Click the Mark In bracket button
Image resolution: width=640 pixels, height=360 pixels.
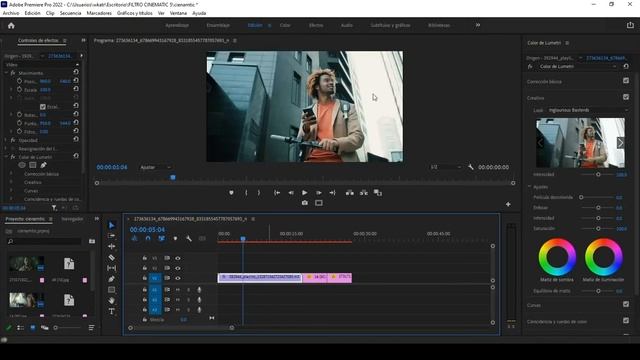pos(246,193)
